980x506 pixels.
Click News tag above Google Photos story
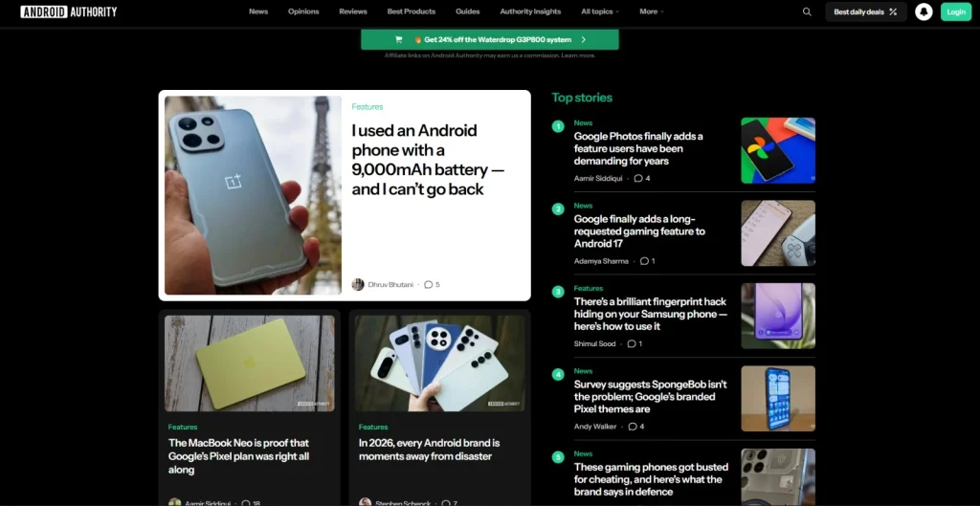(x=583, y=123)
